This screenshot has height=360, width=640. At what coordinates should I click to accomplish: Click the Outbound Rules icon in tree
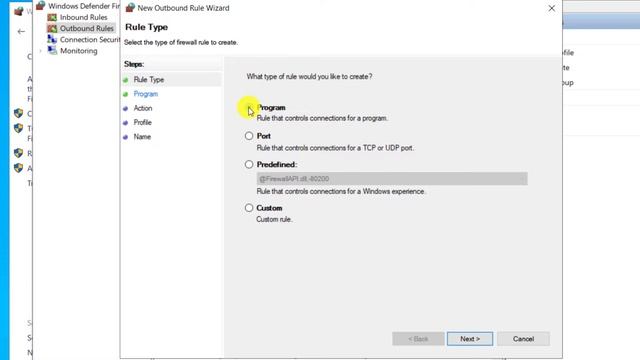click(x=52, y=29)
